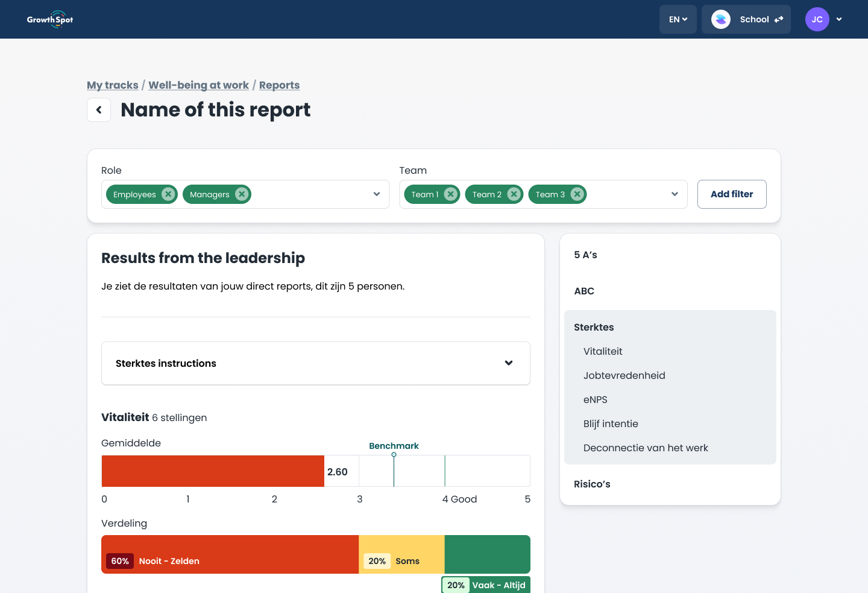Expand the Sterktes instructions panel
868x593 pixels.
point(508,363)
